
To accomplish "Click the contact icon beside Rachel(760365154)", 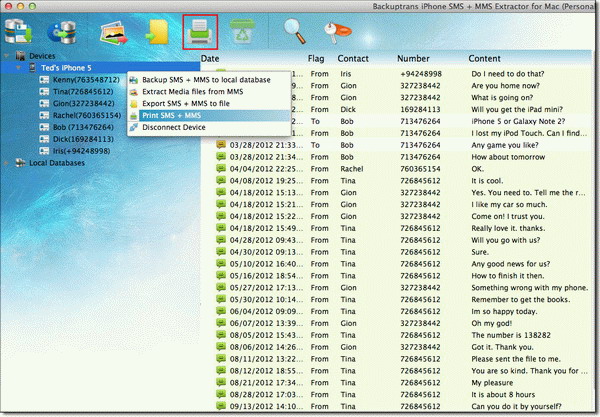I will tap(44, 115).
